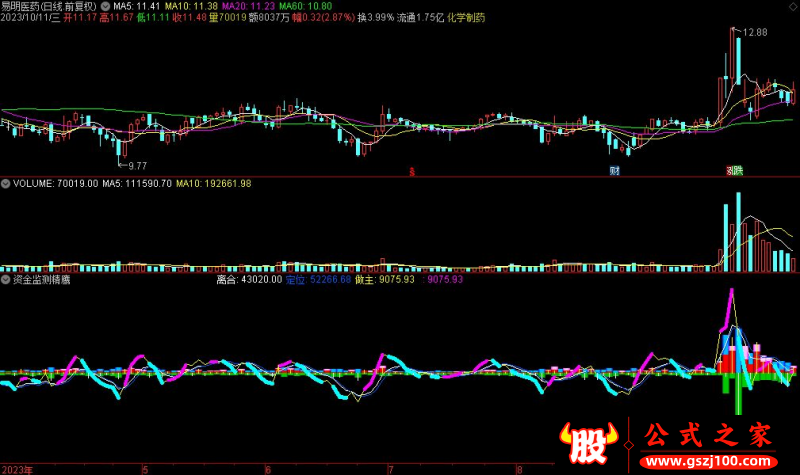The width and height of the screenshot is (800, 475).
Task: Click the 9.77 low price label
Action: tap(137, 166)
